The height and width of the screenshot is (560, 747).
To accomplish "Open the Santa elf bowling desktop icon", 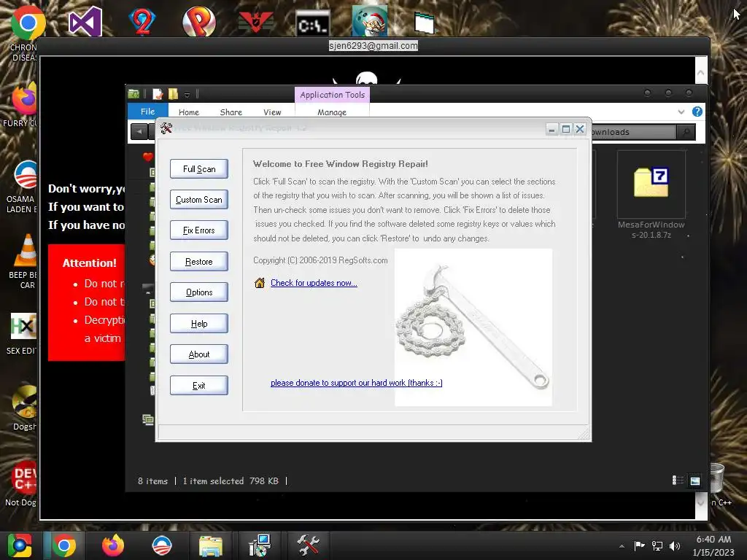I will pyautogui.click(x=369, y=21).
